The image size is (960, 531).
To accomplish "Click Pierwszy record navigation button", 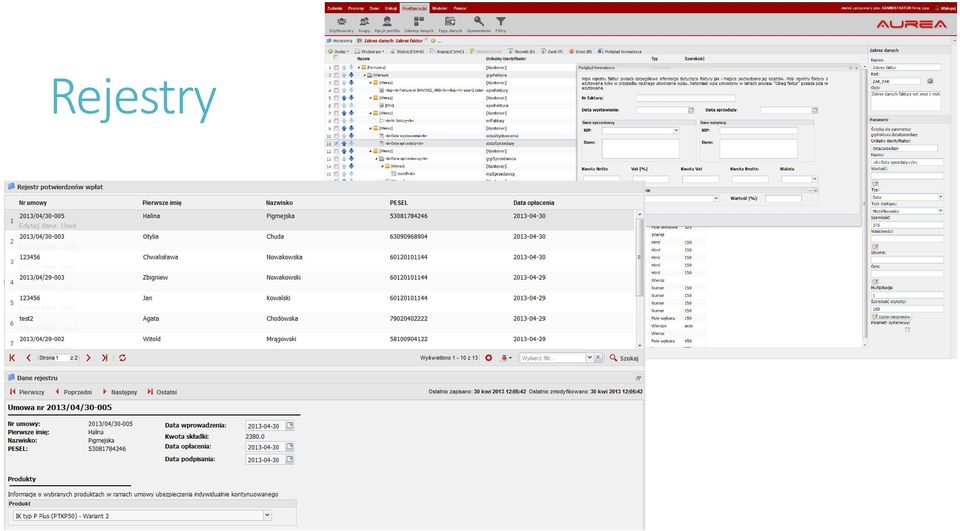I will coord(27,392).
